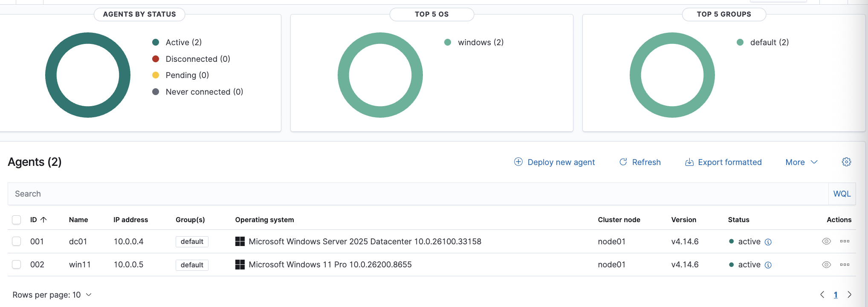Viewport: 868px width, 307px height.
Task: Click agent name win11
Action: (x=80, y=264)
